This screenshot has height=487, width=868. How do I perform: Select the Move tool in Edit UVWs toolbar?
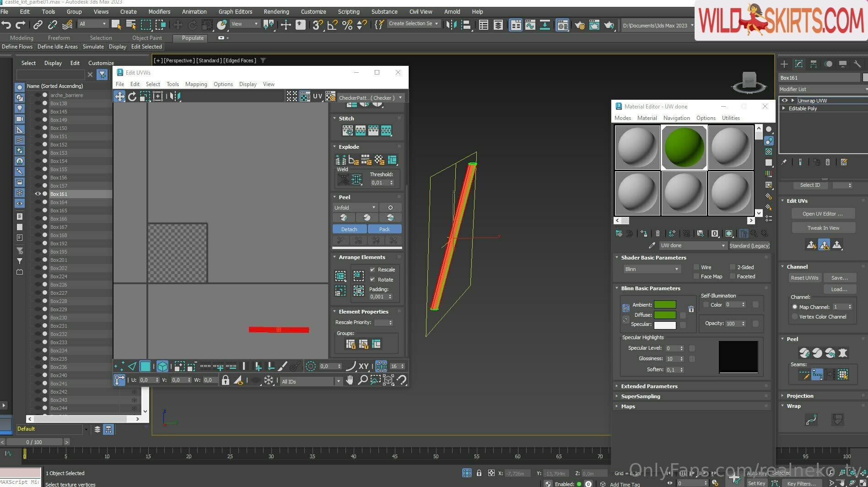(119, 96)
